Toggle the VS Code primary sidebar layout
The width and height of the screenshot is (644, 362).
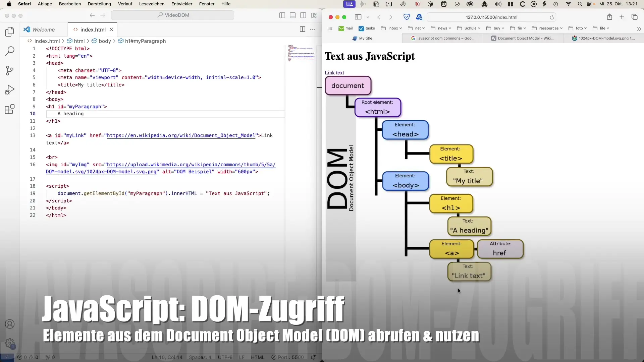[x=282, y=15]
